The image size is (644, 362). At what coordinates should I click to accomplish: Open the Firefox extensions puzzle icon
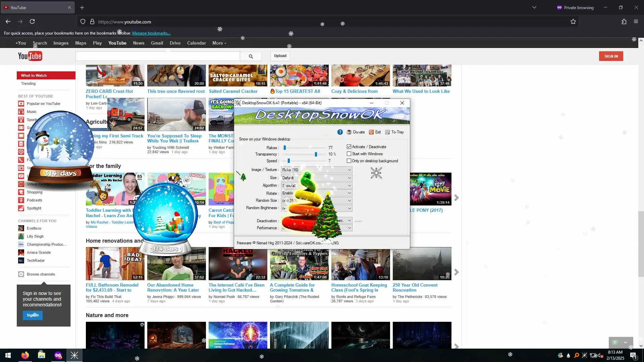[624, 22]
